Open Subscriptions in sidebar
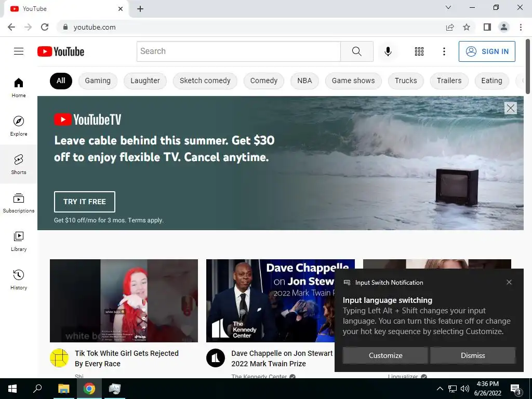The image size is (532, 399). click(x=19, y=203)
